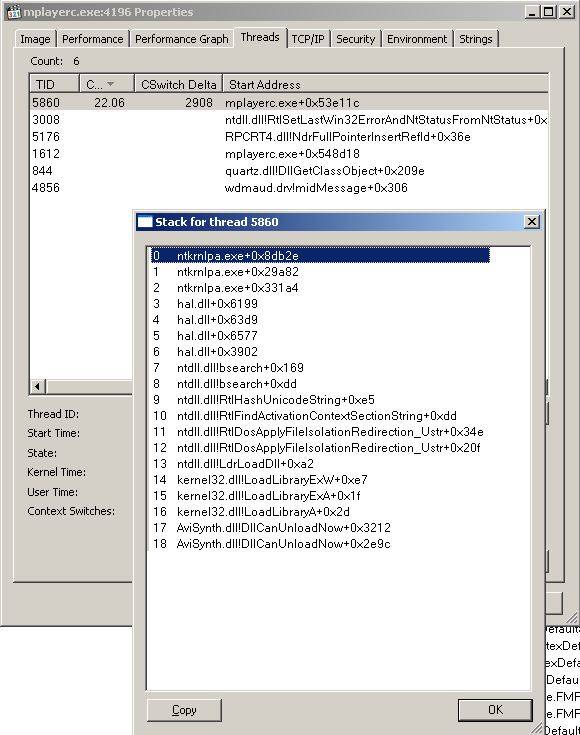The width and height of the screenshot is (580, 735).
Task: Click the Copy button in stack dialog
Action: point(184,710)
